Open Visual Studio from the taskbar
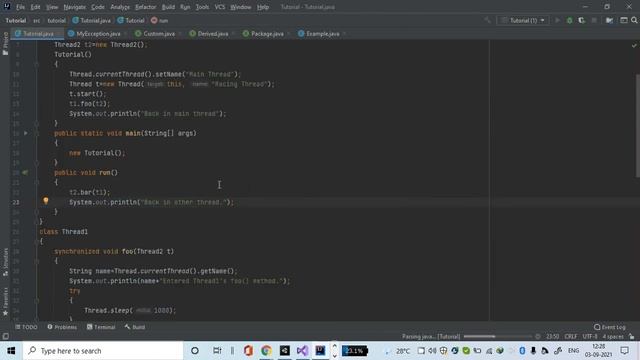The height and width of the screenshot is (360, 640). coord(302,351)
